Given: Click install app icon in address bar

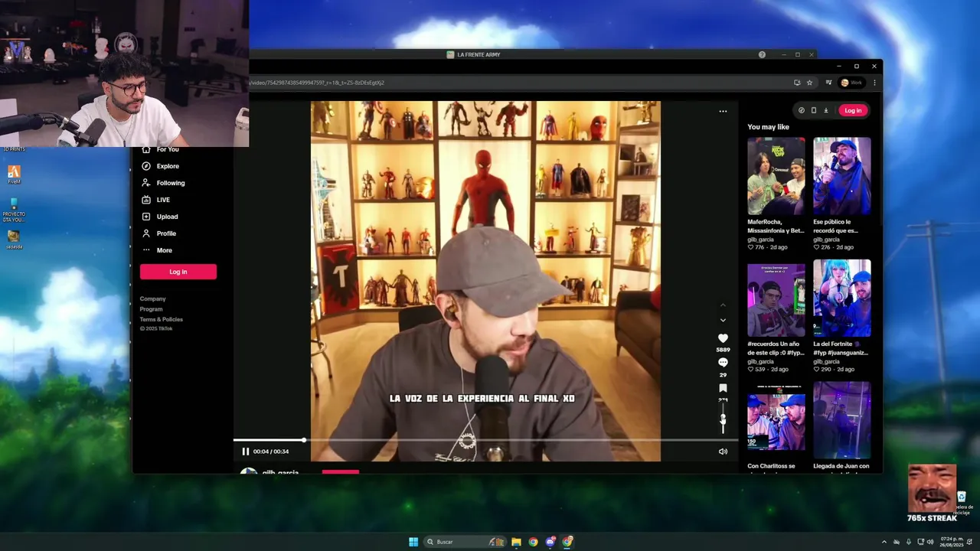Looking at the screenshot, I should click(x=797, y=83).
